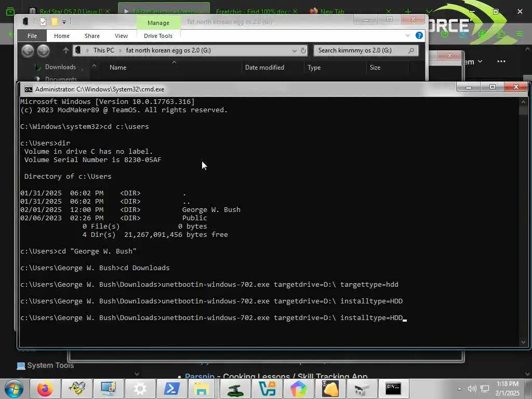Sort by the Name column header
This screenshot has width=532, height=399.
pyautogui.click(x=118, y=68)
